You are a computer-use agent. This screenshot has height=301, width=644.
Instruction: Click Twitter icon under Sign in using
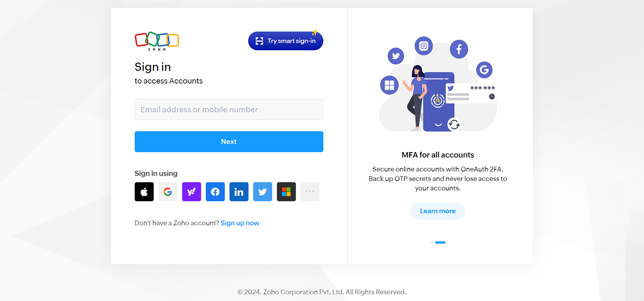click(262, 192)
